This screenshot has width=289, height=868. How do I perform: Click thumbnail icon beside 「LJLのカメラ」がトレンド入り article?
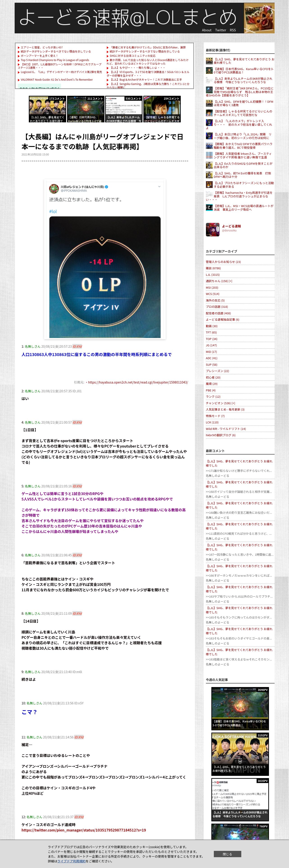pyautogui.click(x=209, y=123)
